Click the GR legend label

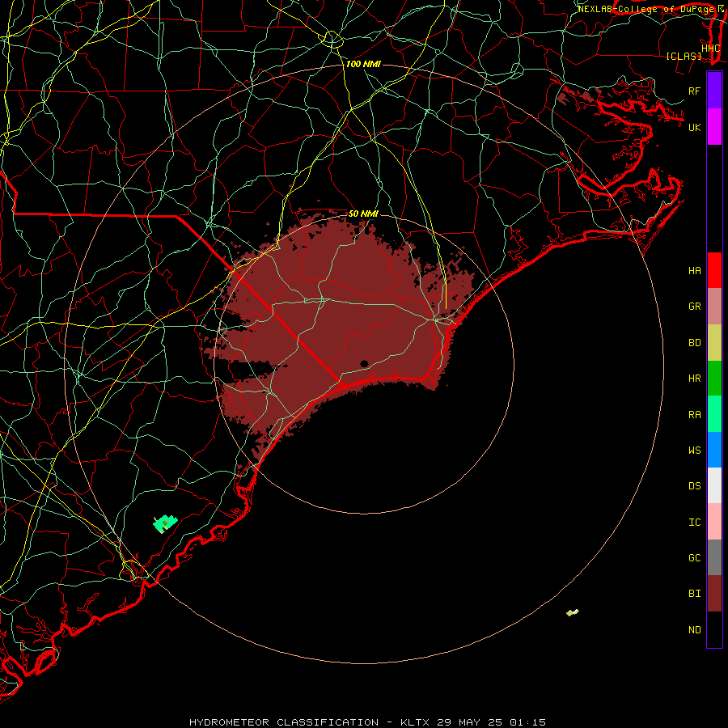point(695,307)
